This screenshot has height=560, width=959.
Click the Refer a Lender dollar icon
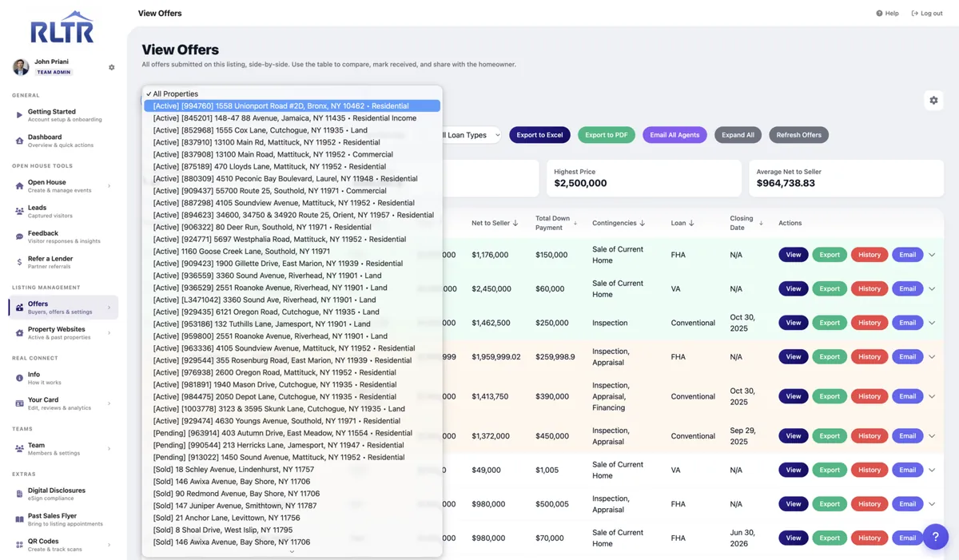19,262
